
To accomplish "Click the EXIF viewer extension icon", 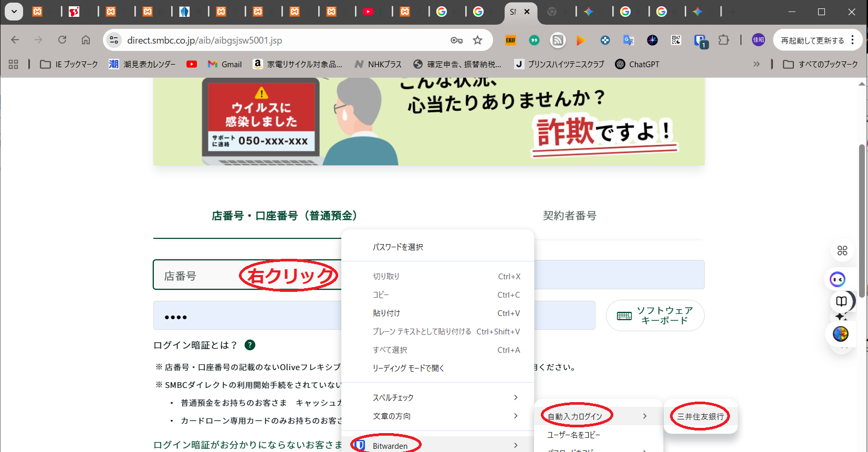I will pyautogui.click(x=510, y=40).
